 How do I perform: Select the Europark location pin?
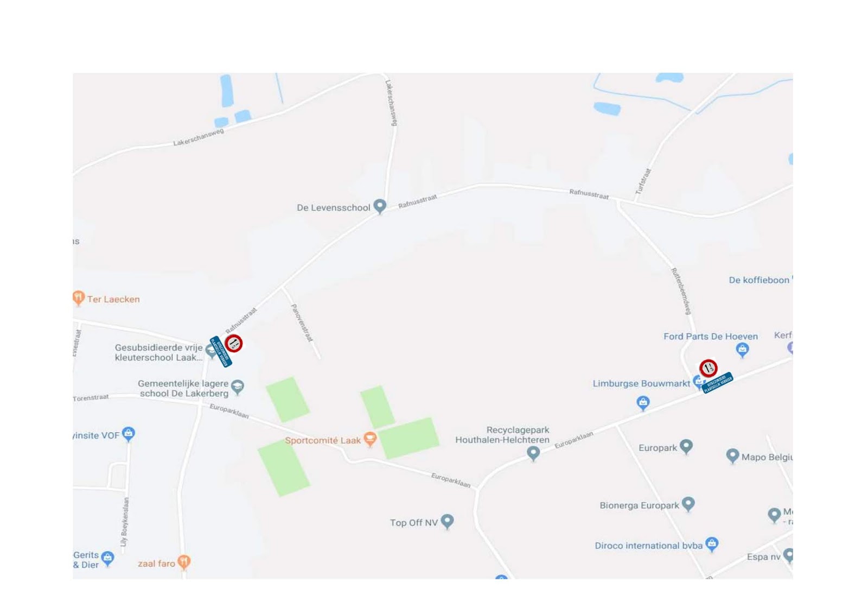pos(686,446)
